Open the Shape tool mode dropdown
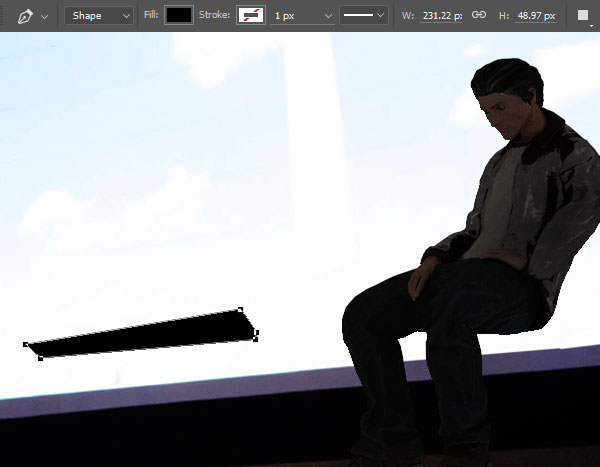The image size is (600, 467). pyautogui.click(x=99, y=16)
